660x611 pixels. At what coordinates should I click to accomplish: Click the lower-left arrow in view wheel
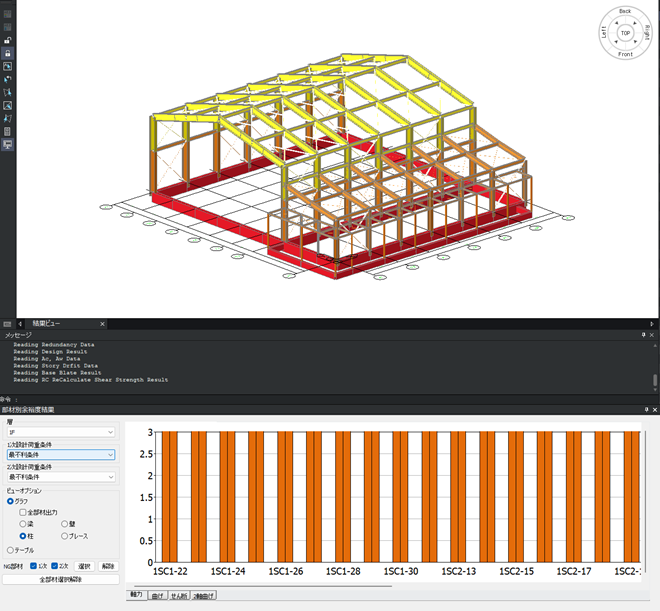pyautogui.click(x=616, y=42)
